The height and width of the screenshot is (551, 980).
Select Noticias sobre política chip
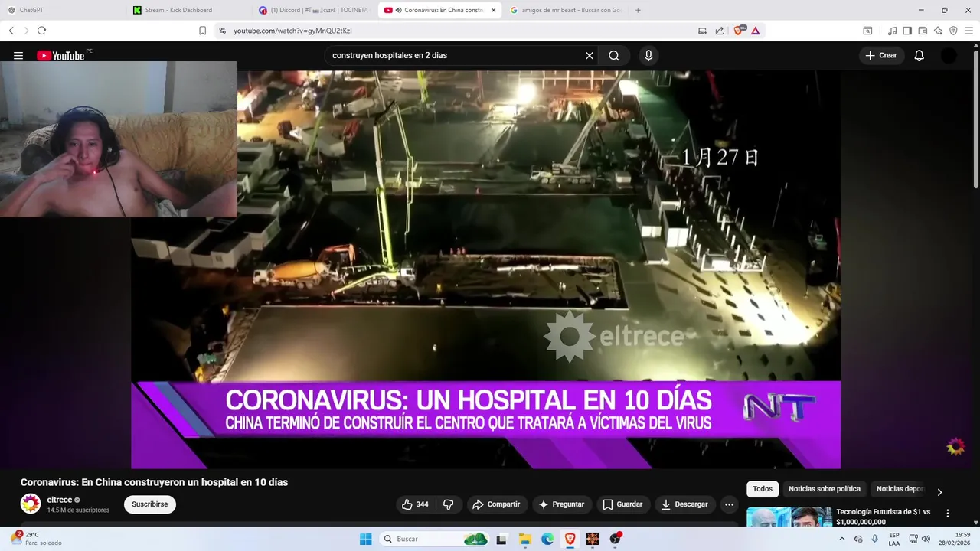point(825,489)
